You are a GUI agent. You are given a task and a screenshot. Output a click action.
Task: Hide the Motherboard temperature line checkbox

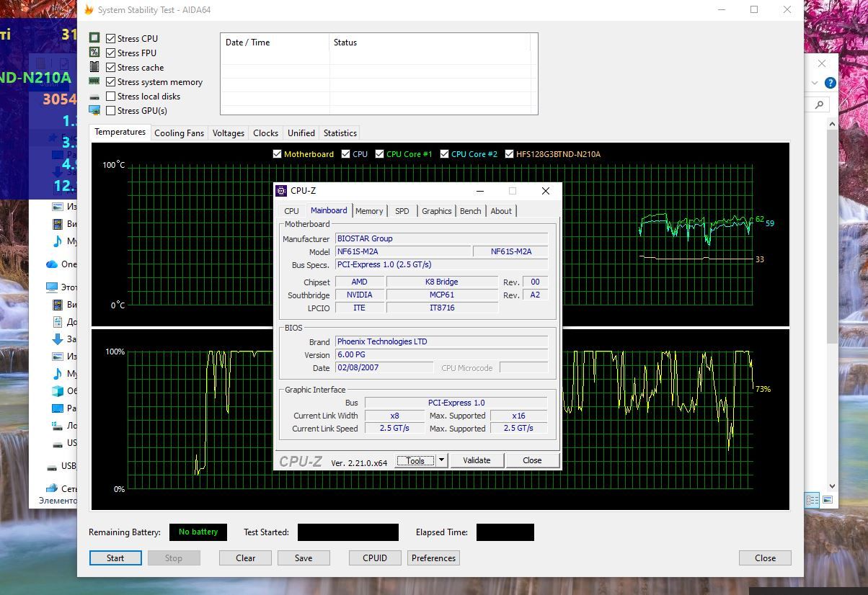point(277,153)
